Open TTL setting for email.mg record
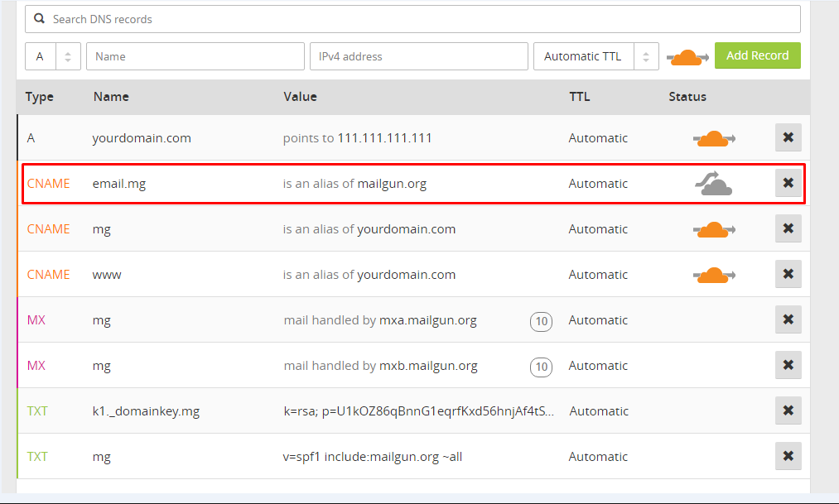 click(598, 184)
